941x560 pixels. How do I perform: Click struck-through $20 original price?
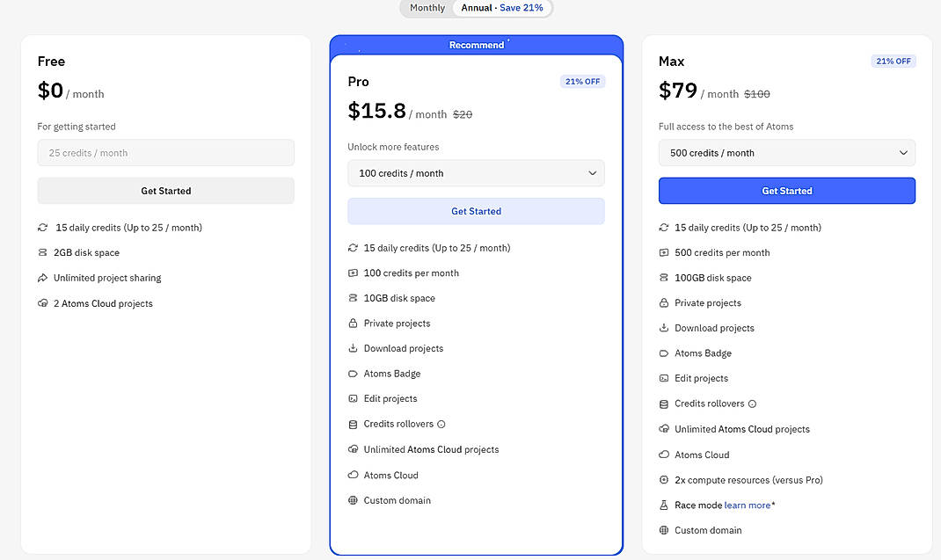[463, 114]
